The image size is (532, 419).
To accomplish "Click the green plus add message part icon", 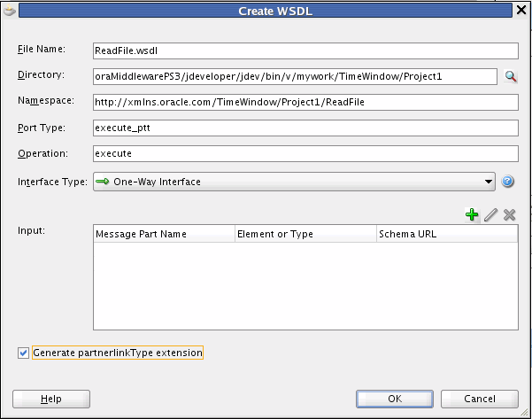I will pos(472,214).
